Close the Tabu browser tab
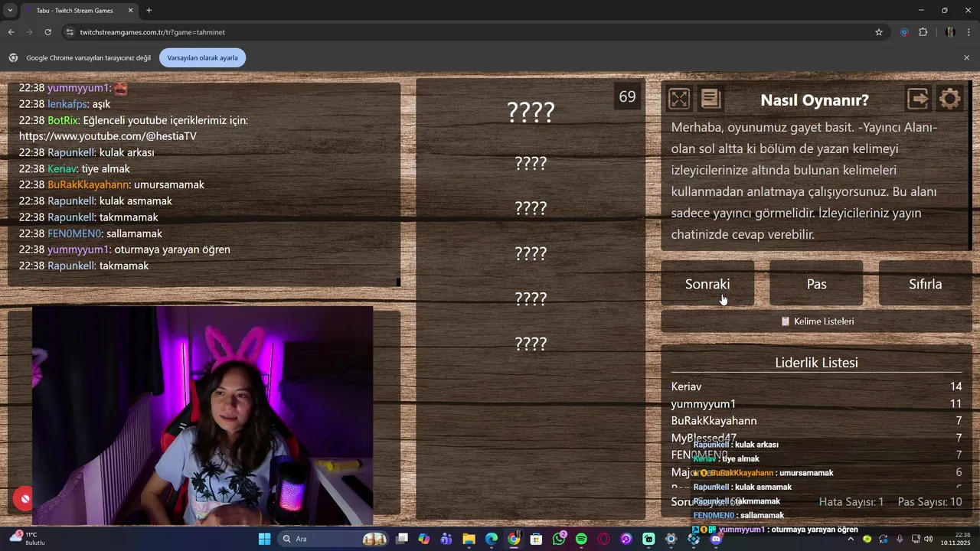980x551 pixels. point(130,11)
